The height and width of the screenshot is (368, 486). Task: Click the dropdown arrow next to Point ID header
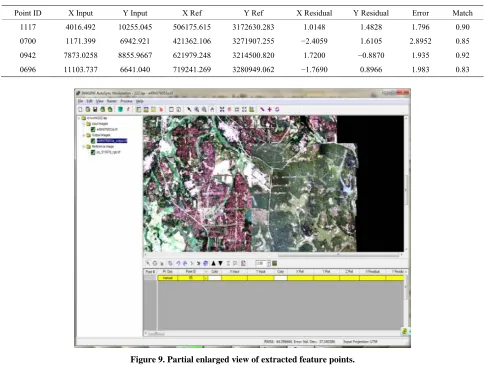pyautogui.click(x=205, y=272)
